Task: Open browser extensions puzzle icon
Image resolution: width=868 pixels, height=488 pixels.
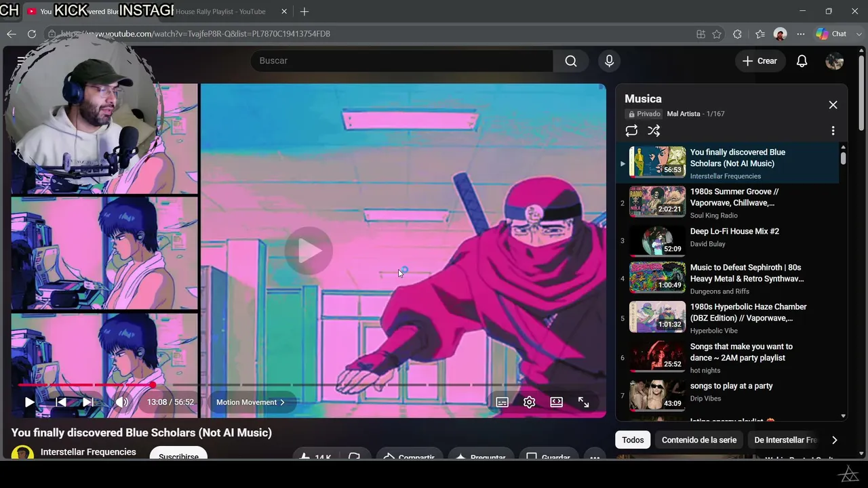Action: point(738,34)
